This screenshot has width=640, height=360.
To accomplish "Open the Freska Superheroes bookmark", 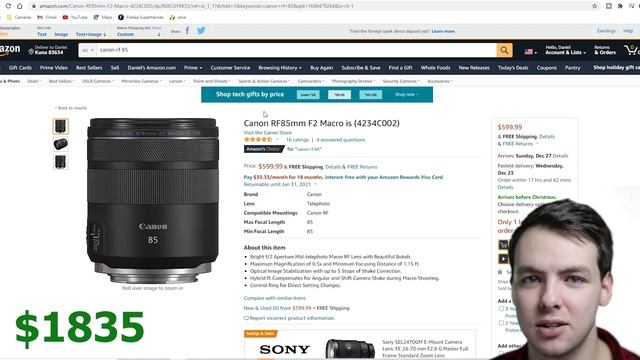I will point(141,17).
